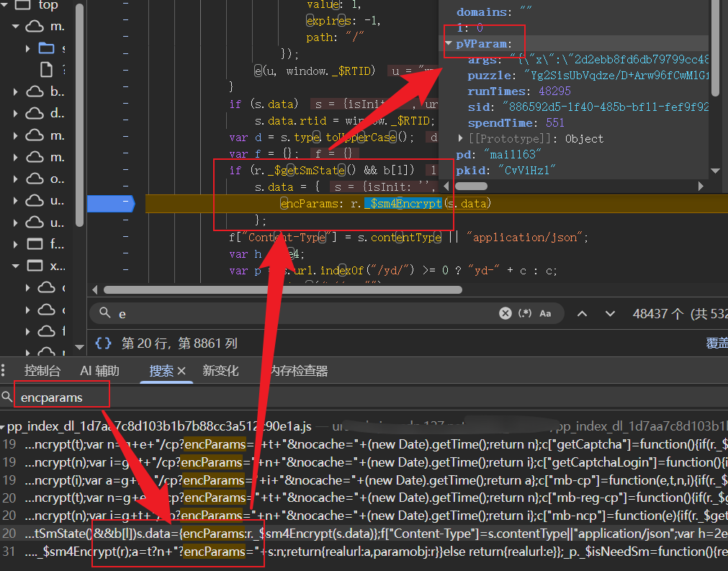Switch to the AI 辅助 tab
The height and width of the screenshot is (571, 728).
click(99, 370)
